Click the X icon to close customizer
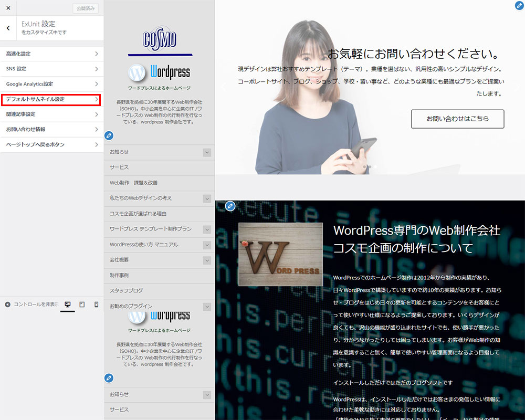Viewport: 525px width, 420px height. (8, 8)
